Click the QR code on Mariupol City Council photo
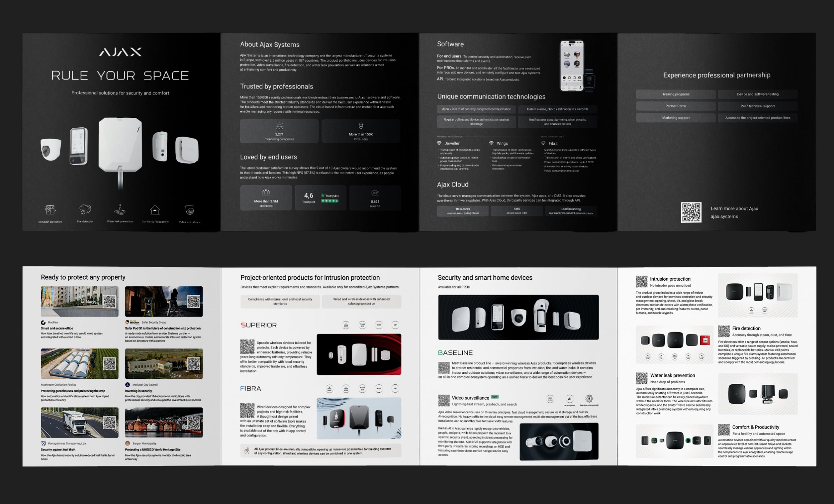834x504 pixels. [194, 364]
